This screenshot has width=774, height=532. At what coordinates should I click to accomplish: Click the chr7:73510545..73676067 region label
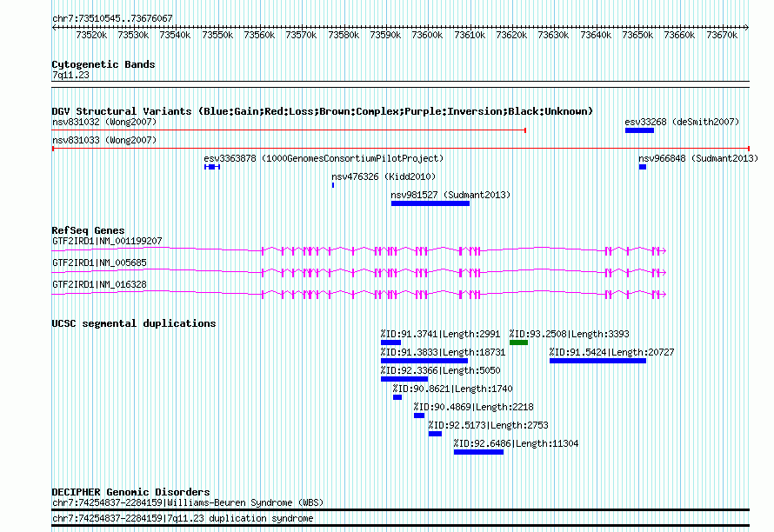112,18
